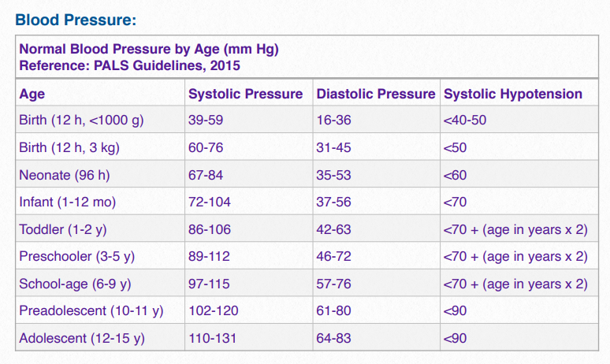Viewport: 610px width, 364px height.
Task: Click the Preadolescent (10-11 y) row label
Action: pyautogui.click(x=91, y=310)
